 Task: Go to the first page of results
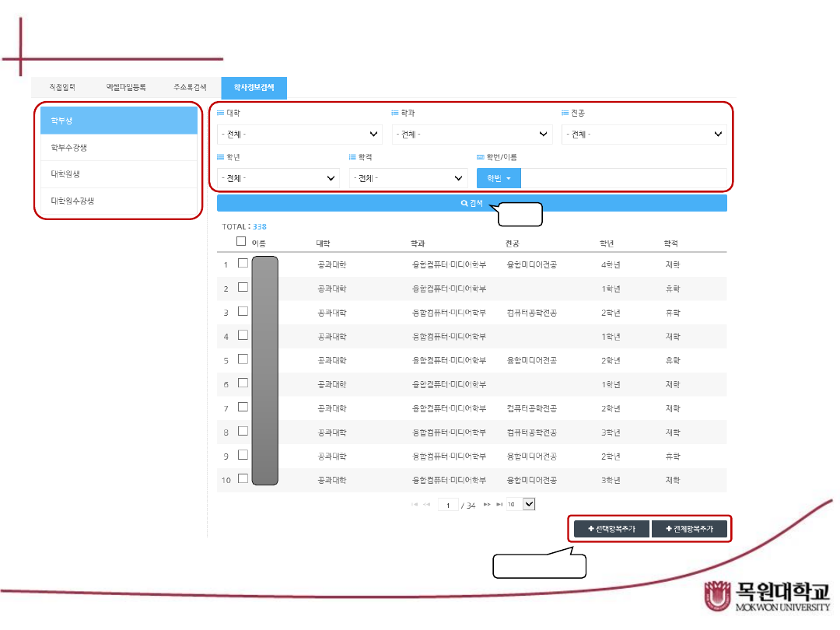pyautogui.click(x=415, y=505)
